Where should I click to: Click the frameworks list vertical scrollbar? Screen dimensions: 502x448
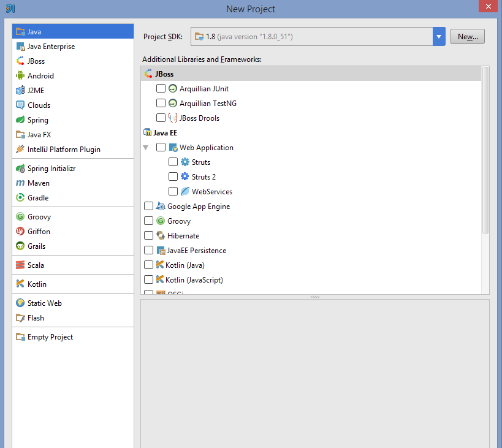(x=485, y=150)
